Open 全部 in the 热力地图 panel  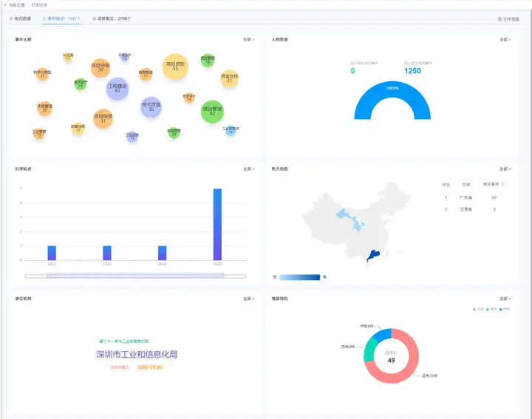pyautogui.click(x=505, y=168)
